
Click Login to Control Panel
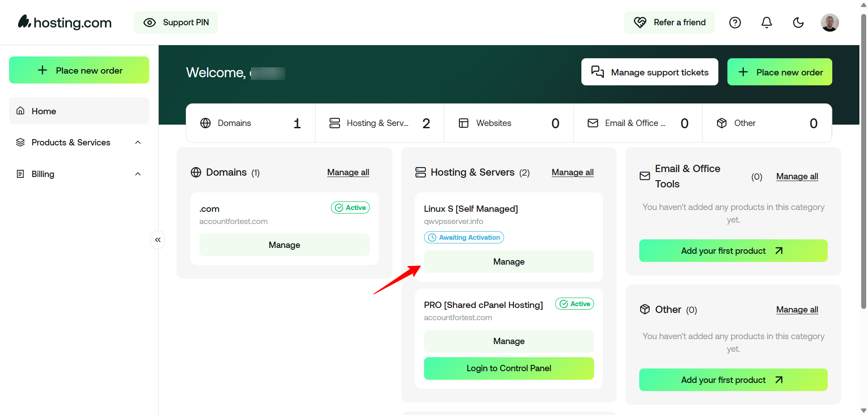click(509, 368)
